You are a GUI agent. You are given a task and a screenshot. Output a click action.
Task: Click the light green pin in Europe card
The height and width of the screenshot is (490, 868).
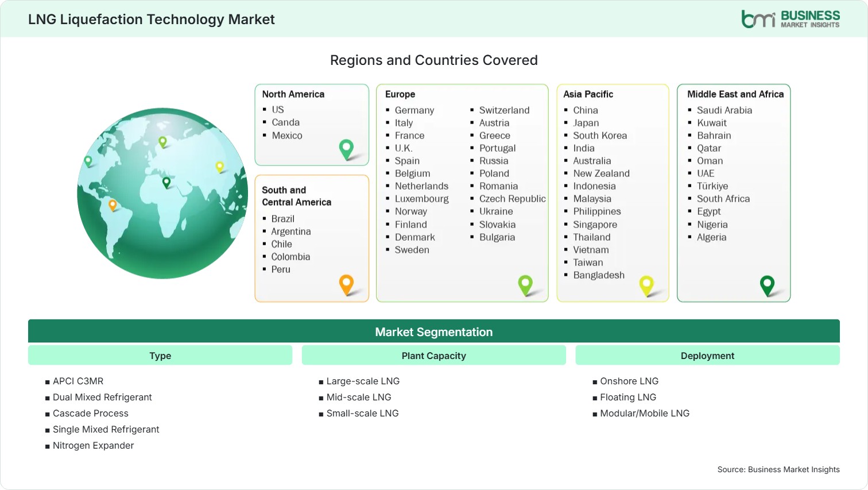pos(525,285)
